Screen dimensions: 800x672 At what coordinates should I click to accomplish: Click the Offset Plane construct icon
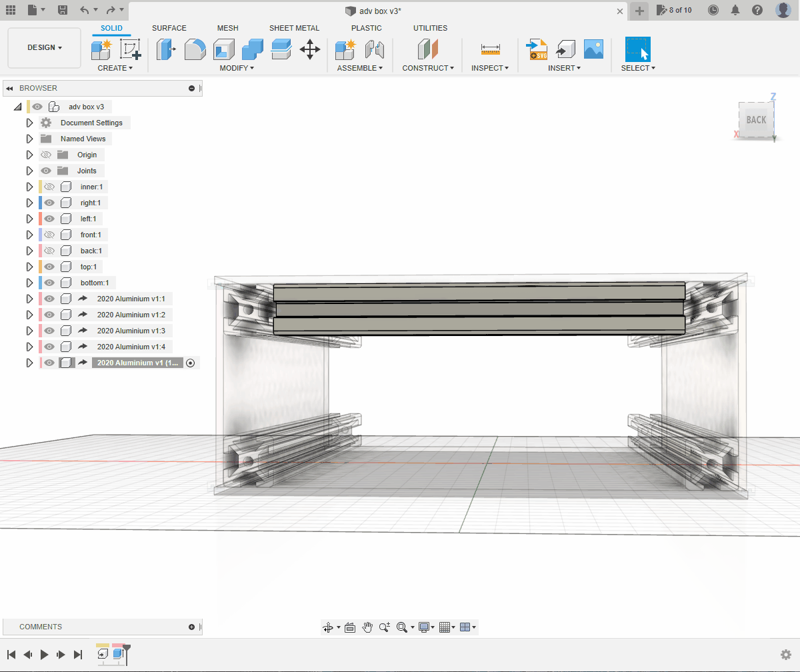[427, 49]
